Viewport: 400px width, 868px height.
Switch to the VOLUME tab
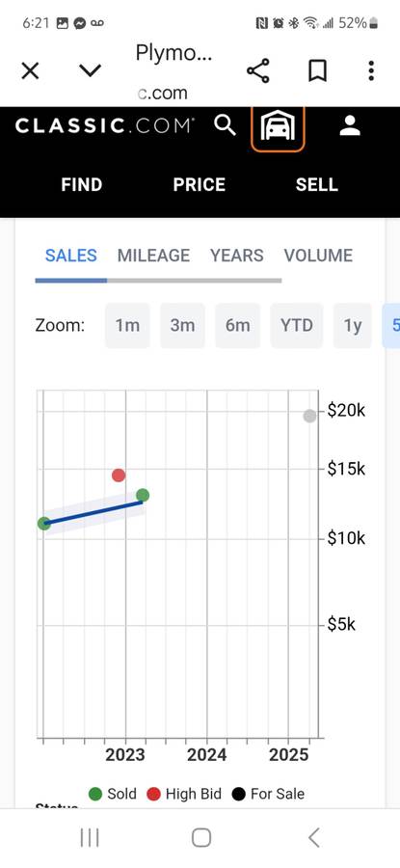(x=318, y=256)
